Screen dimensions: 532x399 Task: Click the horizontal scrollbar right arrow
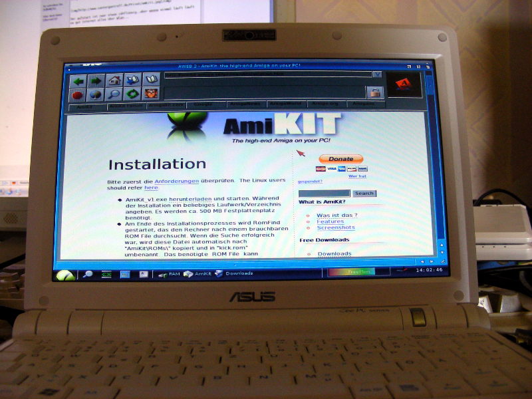432,261
